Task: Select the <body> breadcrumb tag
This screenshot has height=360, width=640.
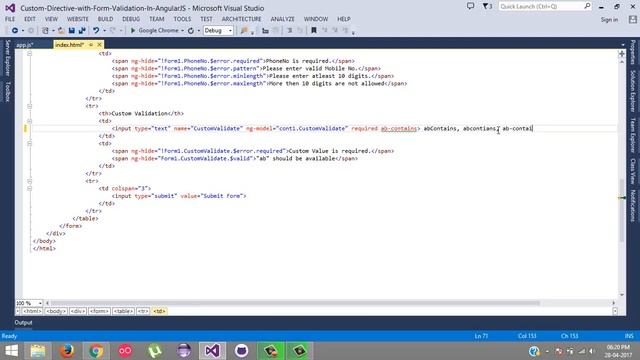Action: click(56, 311)
